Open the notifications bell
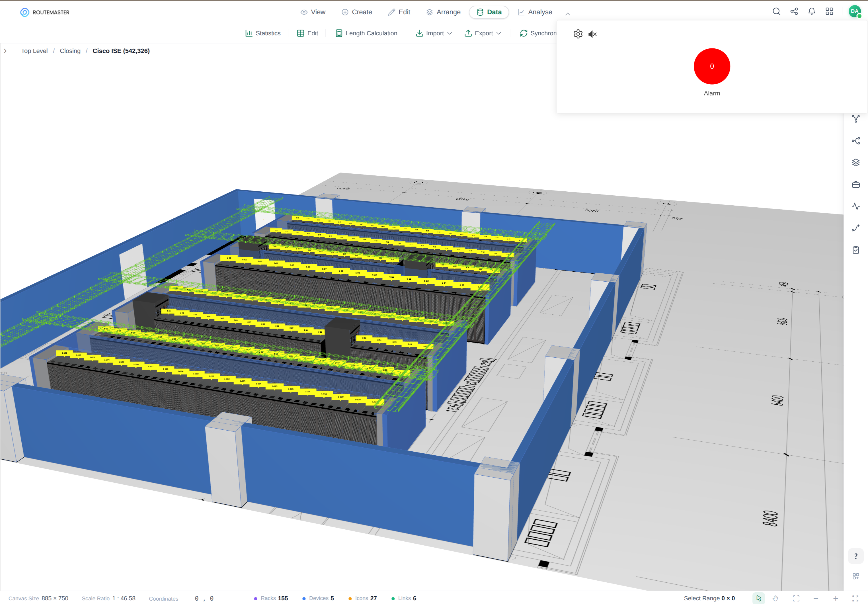Screen dimensions: 868x604 point(812,11)
